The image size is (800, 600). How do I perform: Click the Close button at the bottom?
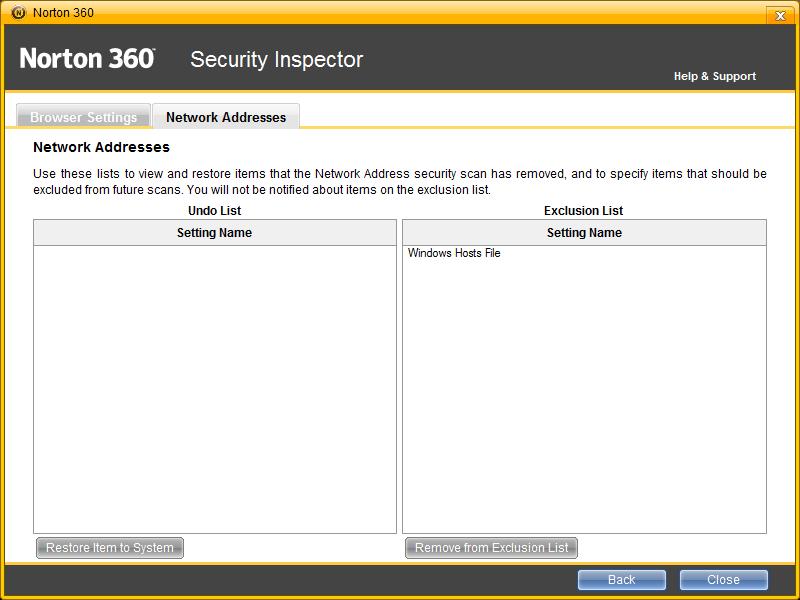(x=723, y=580)
